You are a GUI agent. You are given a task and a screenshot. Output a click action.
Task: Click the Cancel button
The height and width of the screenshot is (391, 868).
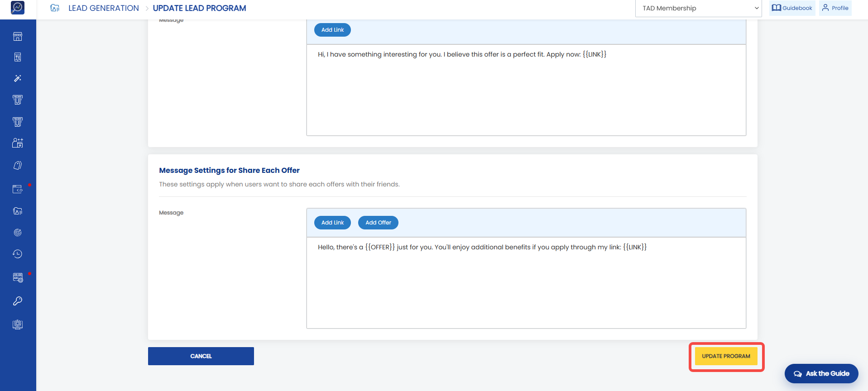[x=201, y=356]
